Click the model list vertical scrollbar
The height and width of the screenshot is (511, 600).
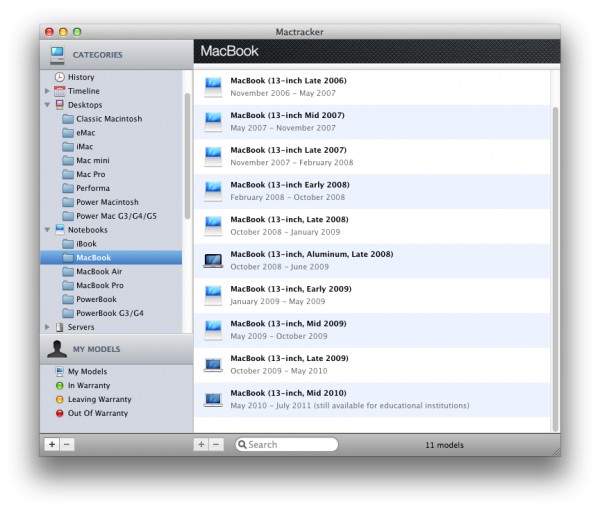pos(555,269)
